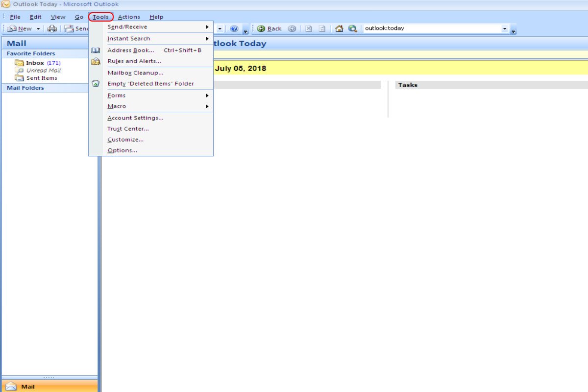Click the outlook:today address field
This screenshot has height=392, width=588.
coord(432,28)
